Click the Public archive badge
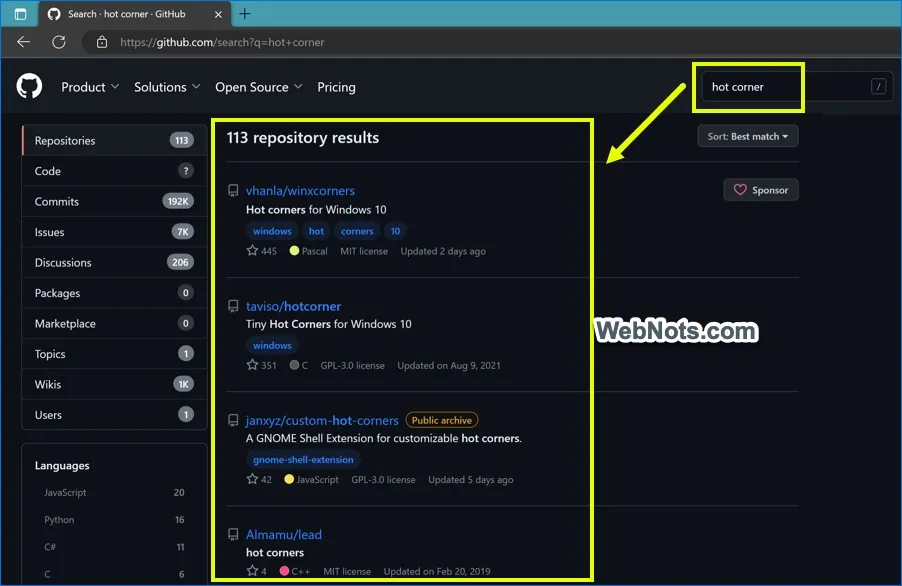Viewport: 902px width, 586px height. coord(442,420)
